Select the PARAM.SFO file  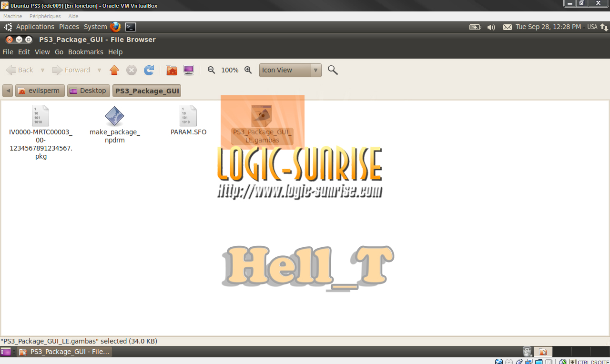[x=188, y=121]
